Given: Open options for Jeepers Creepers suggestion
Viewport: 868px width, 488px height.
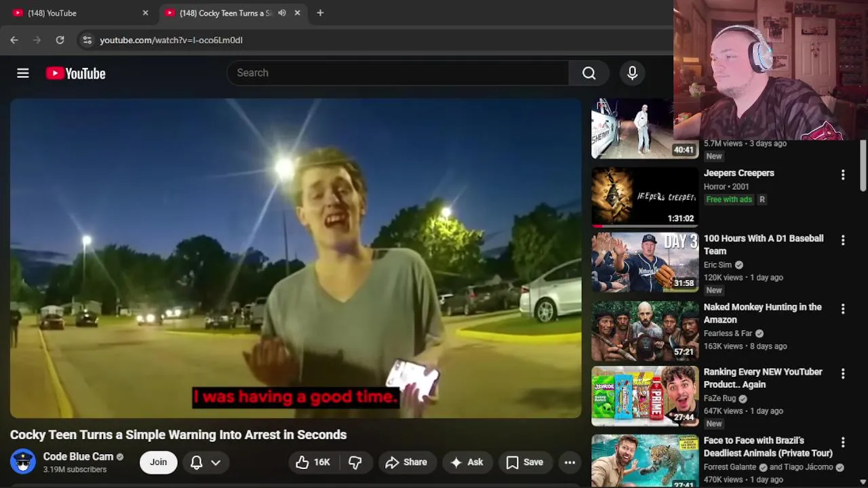Looking at the screenshot, I should [843, 175].
